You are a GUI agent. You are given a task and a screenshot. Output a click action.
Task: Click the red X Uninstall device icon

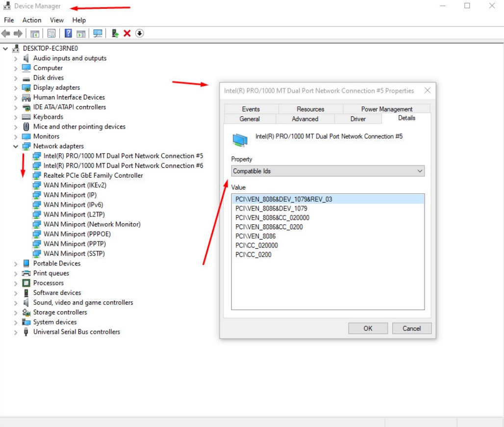tap(127, 33)
